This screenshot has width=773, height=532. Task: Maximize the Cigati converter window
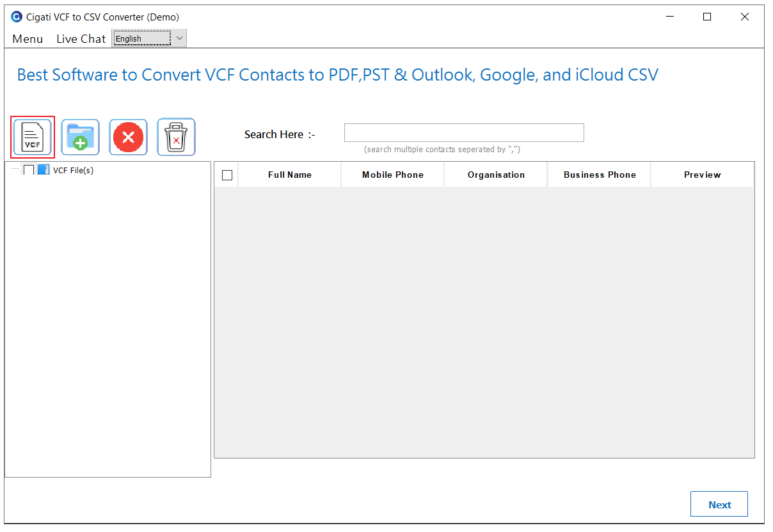pyautogui.click(x=707, y=17)
